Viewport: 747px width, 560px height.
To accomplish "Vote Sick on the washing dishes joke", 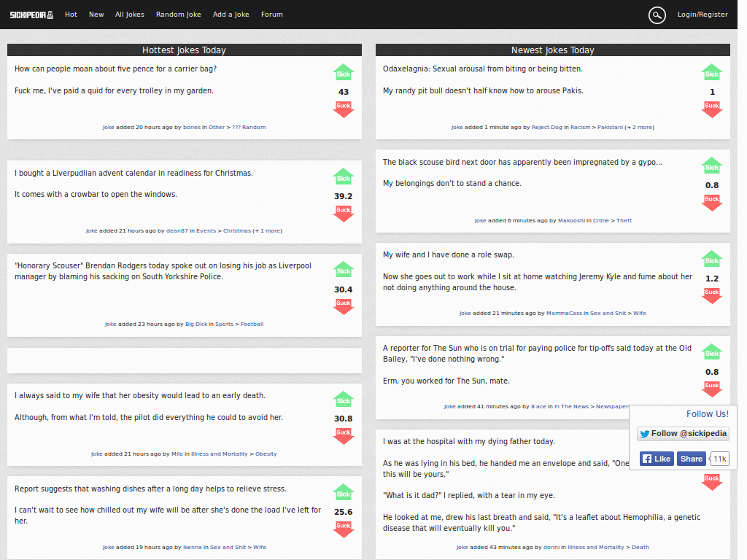I will click(x=343, y=493).
